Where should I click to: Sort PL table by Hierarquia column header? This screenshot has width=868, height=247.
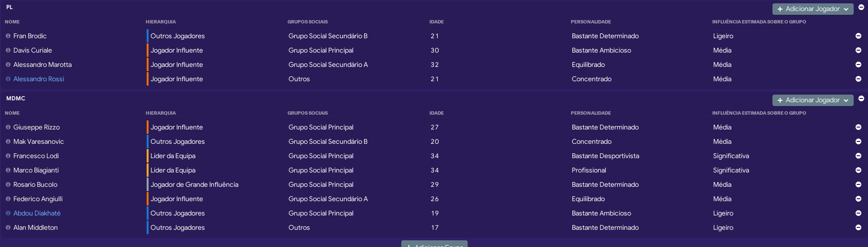pyautogui.click(x=161, y=22)
